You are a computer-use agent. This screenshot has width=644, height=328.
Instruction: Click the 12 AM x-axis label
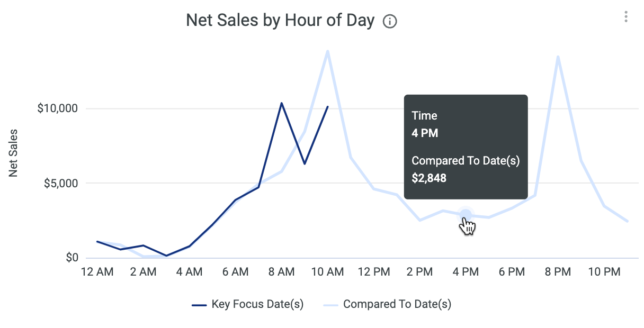tap(97, 272)
